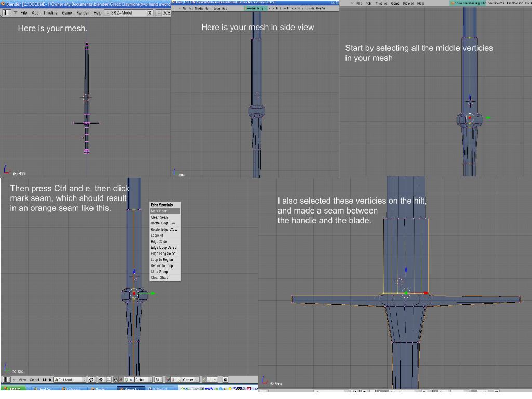The height and width of the screenshot is (399, 532).
Task: Collapse the top info header menus arrow
Action: click(15, 13)
